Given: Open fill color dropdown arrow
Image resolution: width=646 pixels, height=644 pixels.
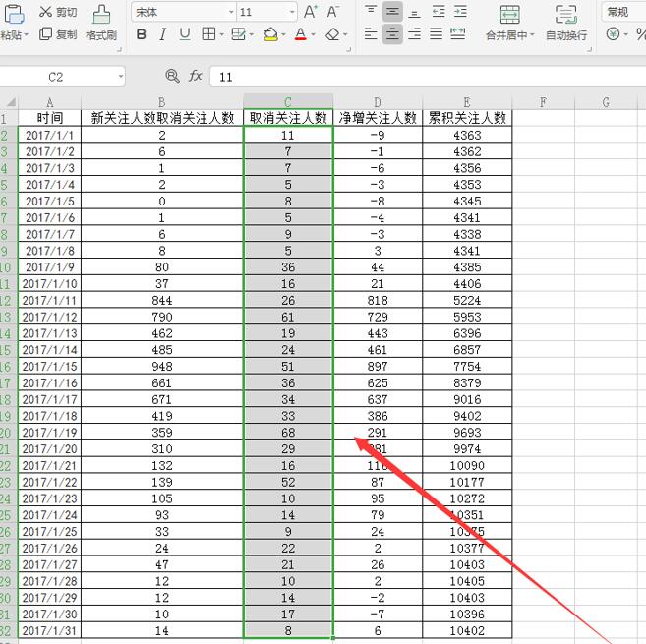Looking at the screenshot, I should click(284, 35).
